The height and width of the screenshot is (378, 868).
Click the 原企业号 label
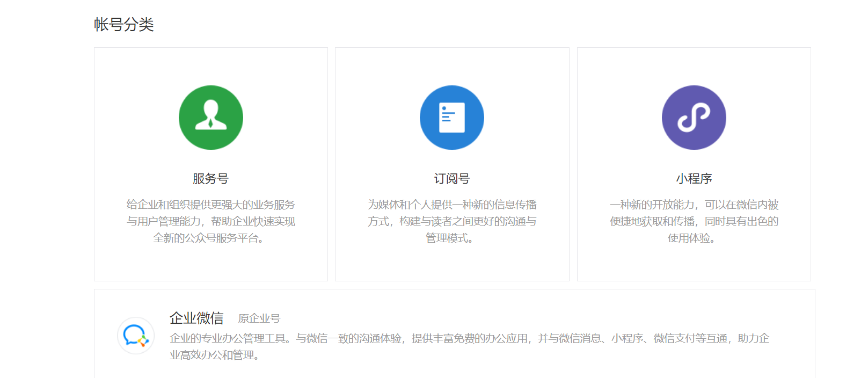coord(259,319)
